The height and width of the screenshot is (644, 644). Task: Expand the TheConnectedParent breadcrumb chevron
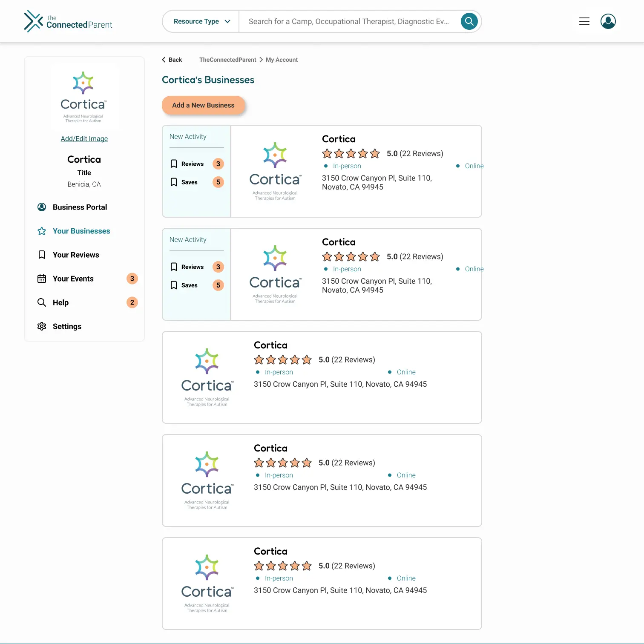click(x=261, y=60)
